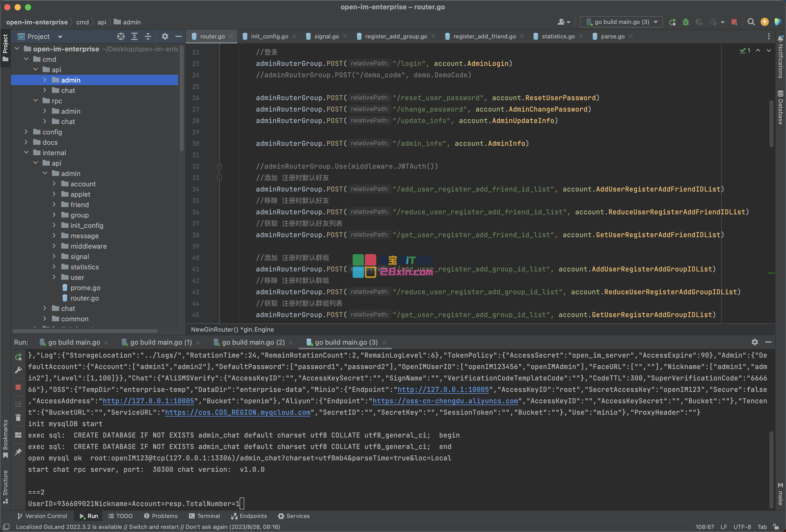Collapse the internal folder node
The height and width of the screenshot is (532, 786).
coord(26,153)
